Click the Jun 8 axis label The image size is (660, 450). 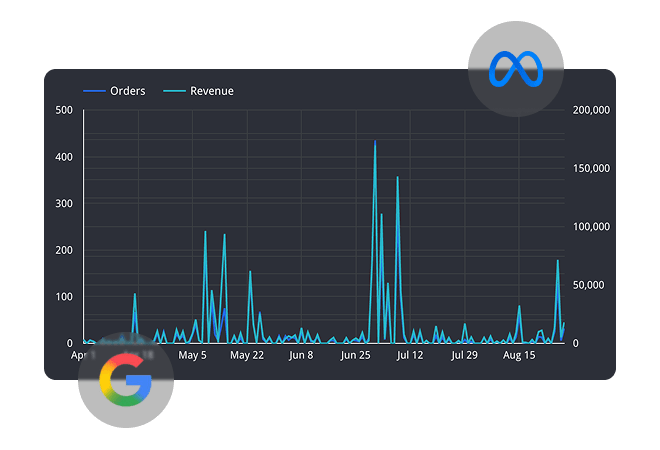[x=300, y=355]
